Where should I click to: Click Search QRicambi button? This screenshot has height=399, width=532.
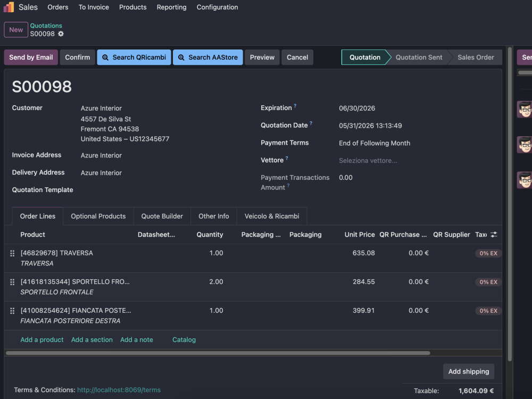(134, 57)
